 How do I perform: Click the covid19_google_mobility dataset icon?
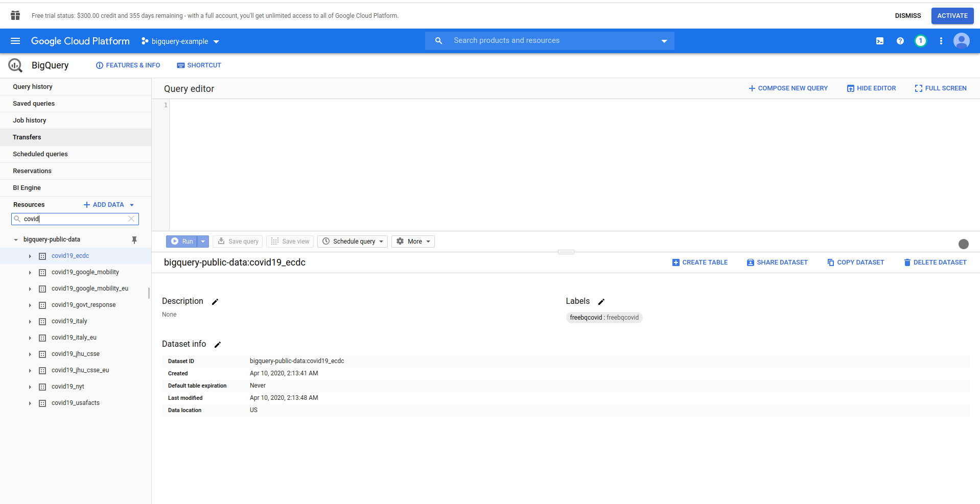coord(42,273)
